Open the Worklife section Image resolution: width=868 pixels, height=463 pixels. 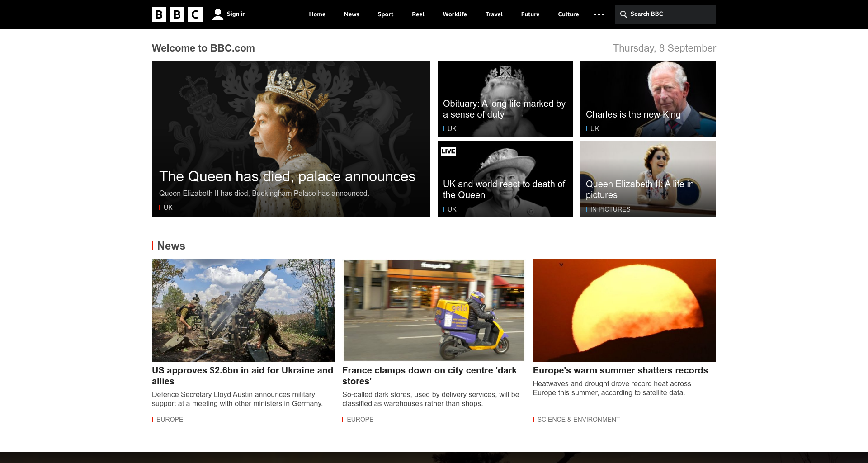click(x=454, y=14)
